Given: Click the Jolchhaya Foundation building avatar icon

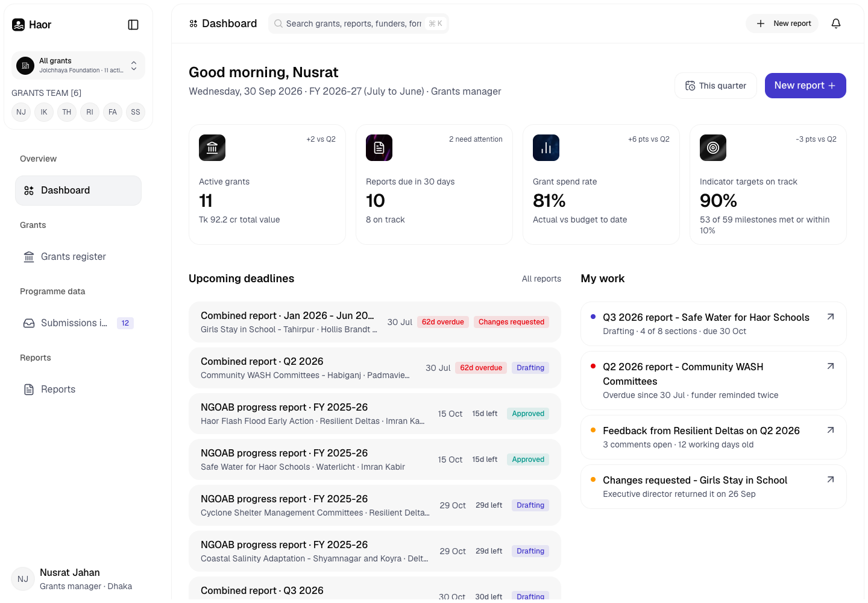Looking at the screenshot, I should point(25,65).
